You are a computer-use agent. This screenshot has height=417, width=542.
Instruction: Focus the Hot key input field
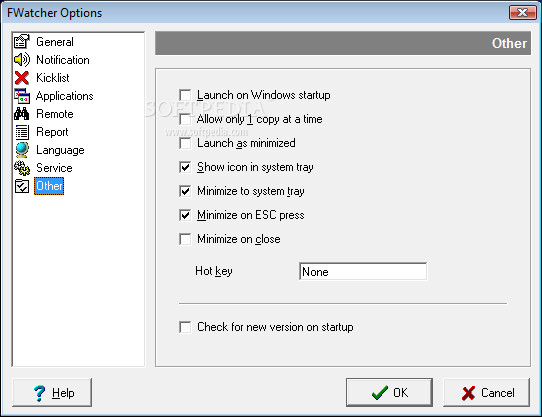363,271
